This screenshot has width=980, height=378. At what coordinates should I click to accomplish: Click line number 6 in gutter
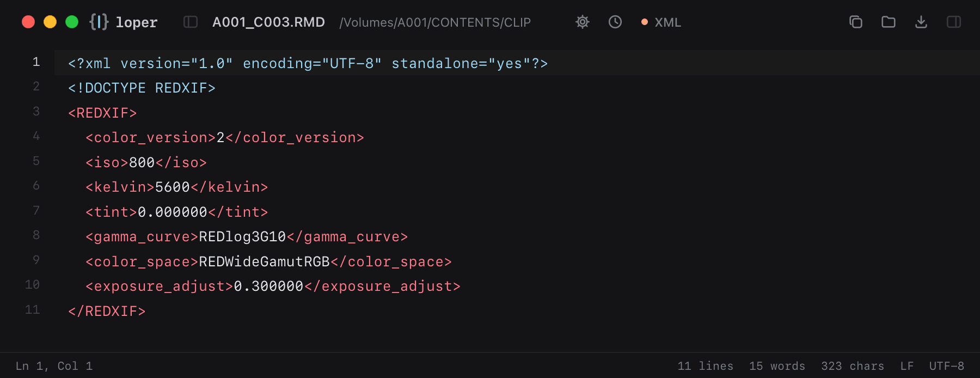[36, 186]
